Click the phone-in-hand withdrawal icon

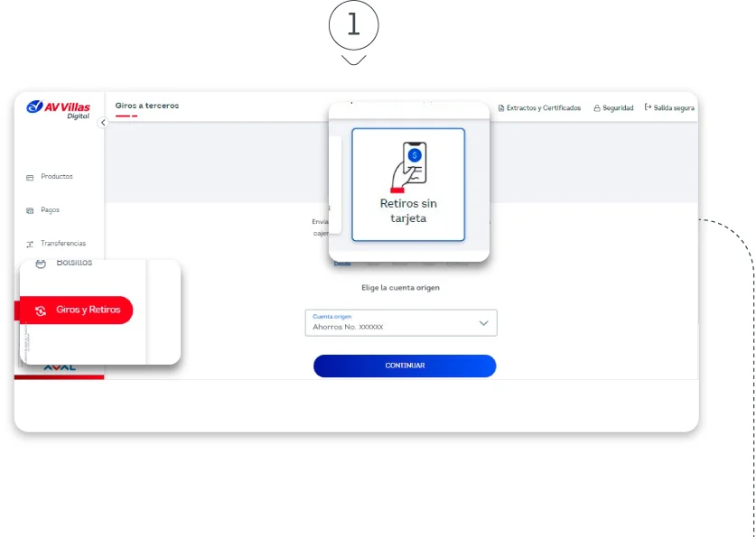tap(408, 162)
